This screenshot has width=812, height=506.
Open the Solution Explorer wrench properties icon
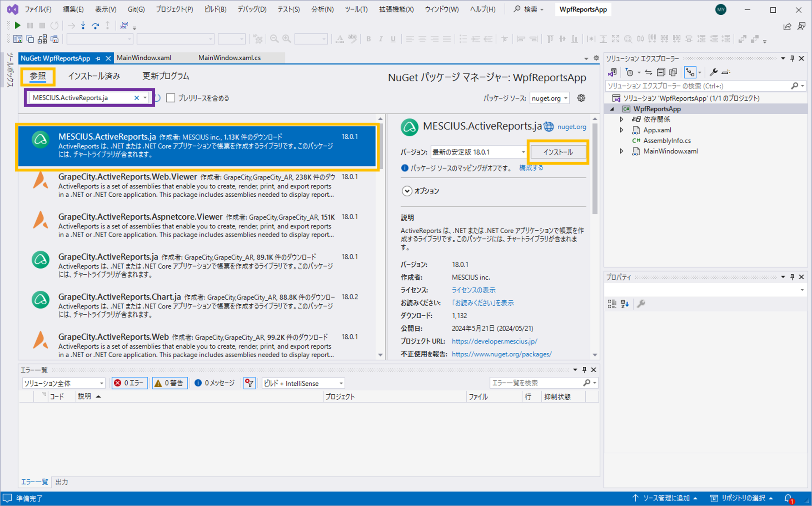[x=713, y=72]
